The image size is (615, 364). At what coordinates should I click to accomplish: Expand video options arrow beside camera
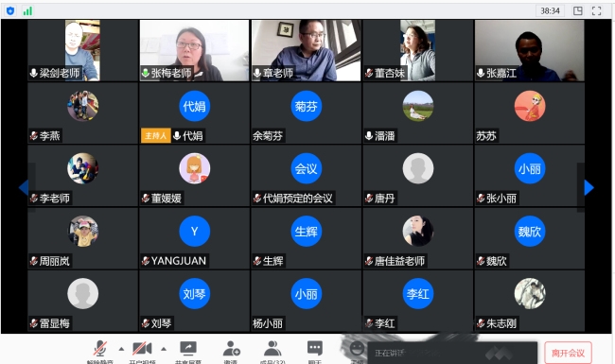coord(164,349)
